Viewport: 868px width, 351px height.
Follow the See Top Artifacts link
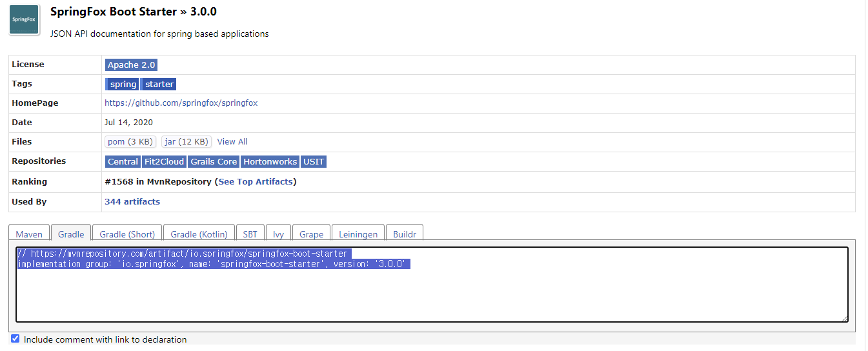coord(256,182)
